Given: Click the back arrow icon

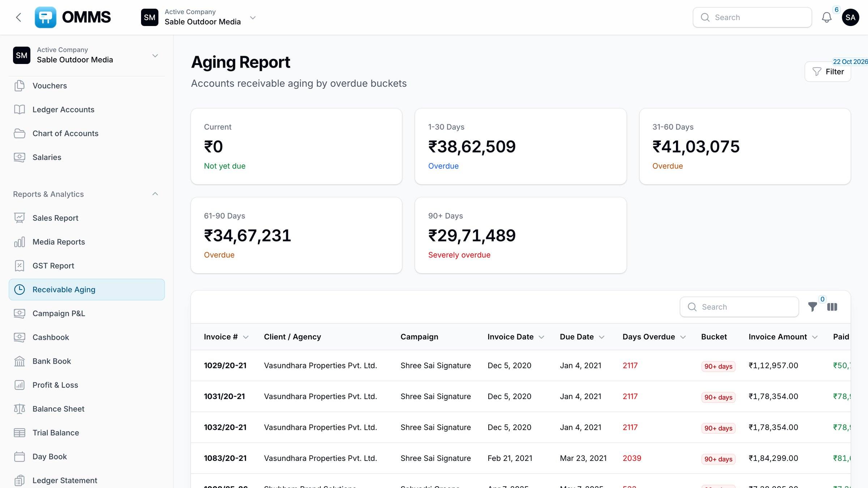Looking at the screenshot, I should pos(18,17).
